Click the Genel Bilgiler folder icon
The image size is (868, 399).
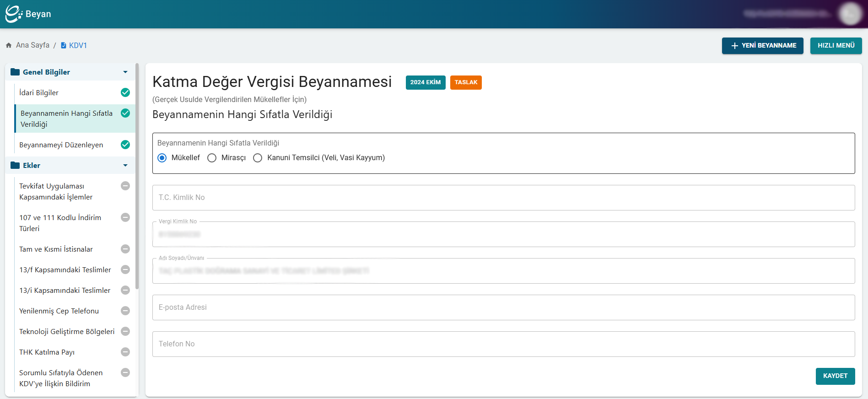tap(15, 72)
